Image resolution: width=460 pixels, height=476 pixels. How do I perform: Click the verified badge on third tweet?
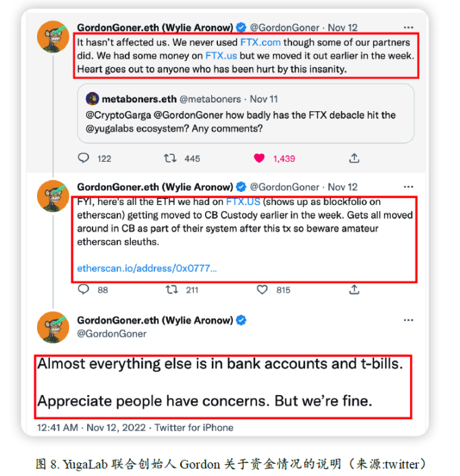tap(241, 320)
